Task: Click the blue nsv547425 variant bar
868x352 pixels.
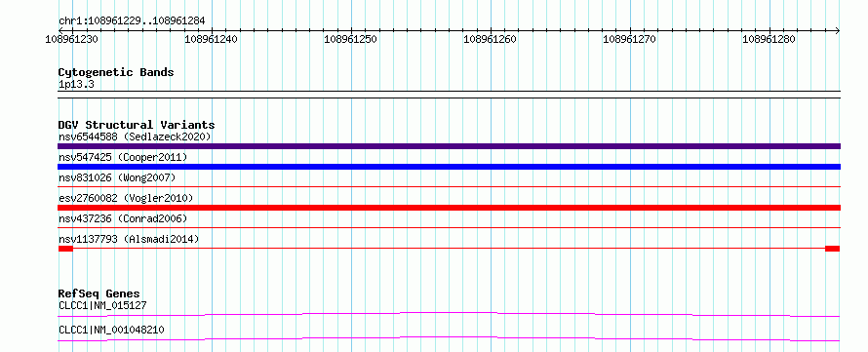Action: (449, 167)
